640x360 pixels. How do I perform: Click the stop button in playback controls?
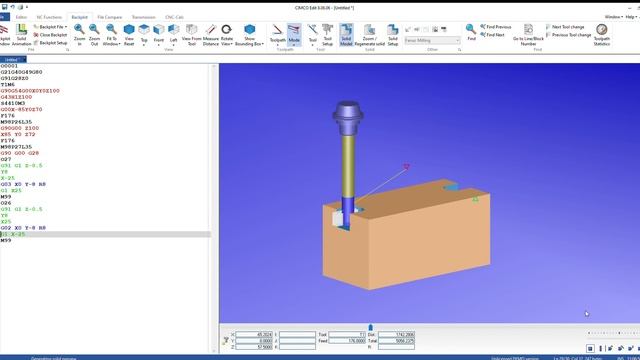coord(590,348)
